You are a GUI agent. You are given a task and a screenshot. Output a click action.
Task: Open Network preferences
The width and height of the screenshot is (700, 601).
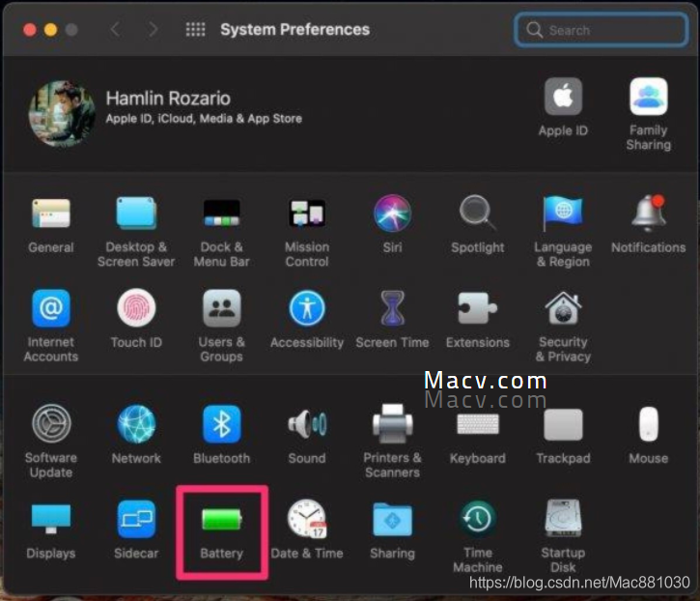click(x=136, y=423)
